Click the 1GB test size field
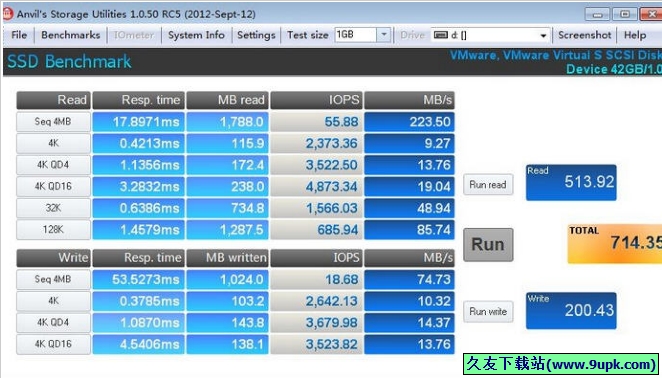The width and height of the screenshot is (662, 378). pos(355,35)
